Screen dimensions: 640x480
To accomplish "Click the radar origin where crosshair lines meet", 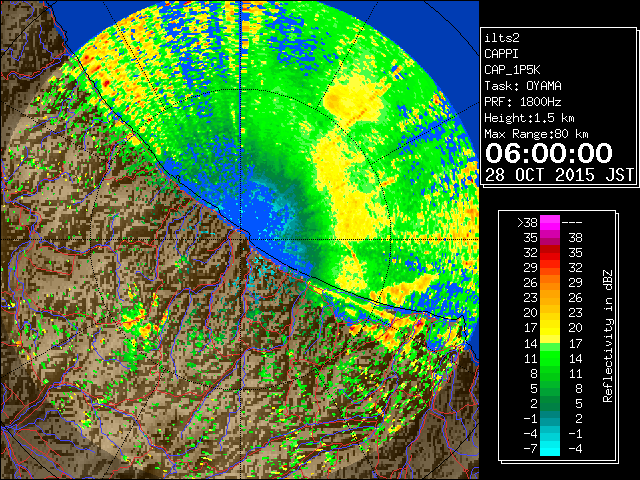I will (241, 240).
